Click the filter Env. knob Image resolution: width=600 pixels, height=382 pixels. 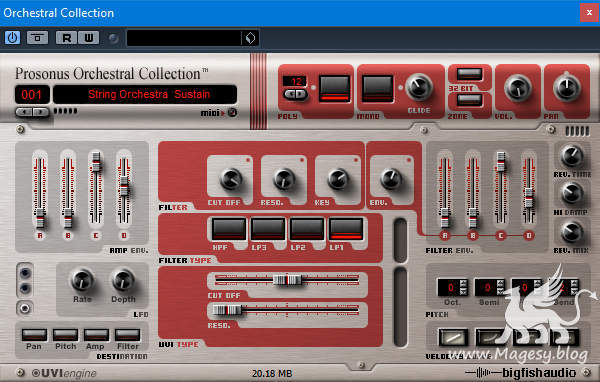(391, 179)
